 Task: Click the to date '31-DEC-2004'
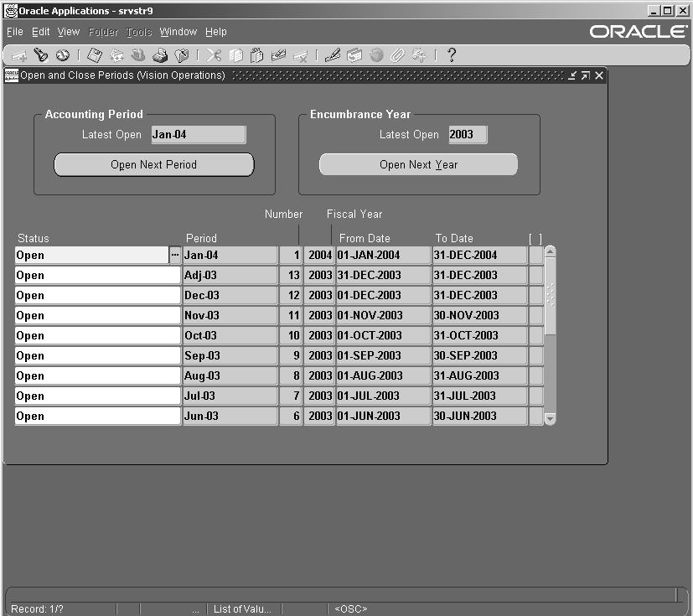(x=480, y=256)
